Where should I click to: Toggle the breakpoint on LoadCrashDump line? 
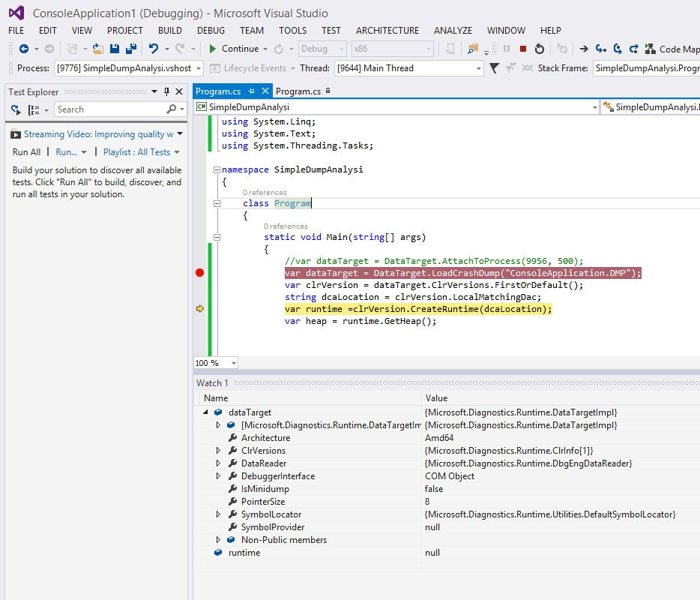click(199, 273)
